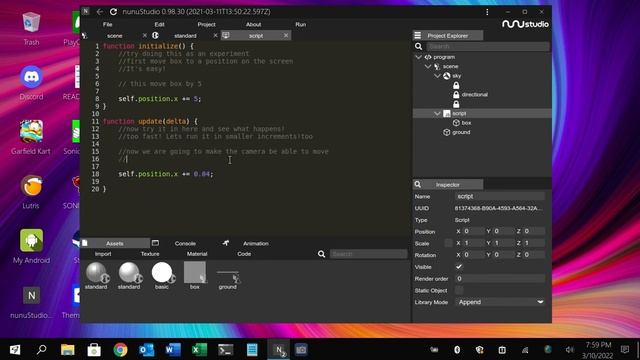Open the About menu
The image size is (640, 360).
[x=253, y=24]
